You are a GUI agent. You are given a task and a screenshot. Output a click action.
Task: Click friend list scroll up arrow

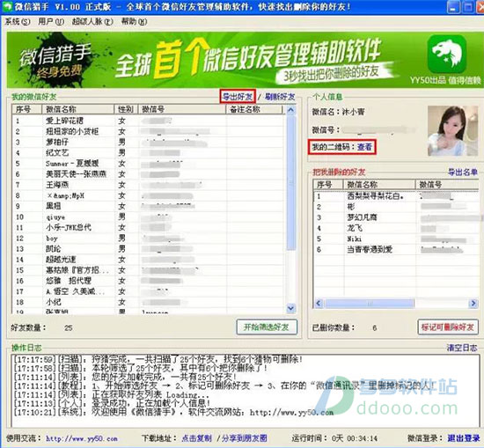click(290, 110)
